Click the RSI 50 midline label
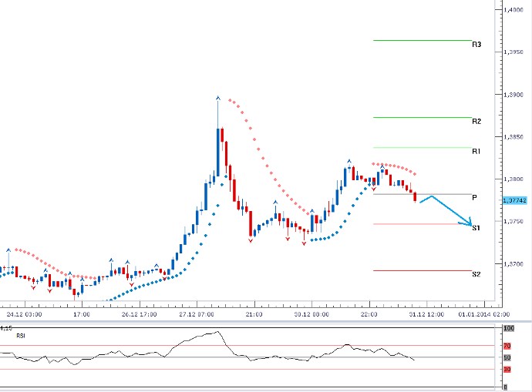This screenshot has height=392, width=532. (507, 358)
